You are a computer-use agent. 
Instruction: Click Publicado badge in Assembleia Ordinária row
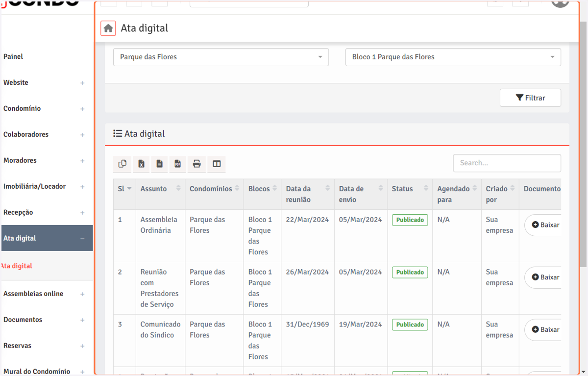(x=410, y=220)
